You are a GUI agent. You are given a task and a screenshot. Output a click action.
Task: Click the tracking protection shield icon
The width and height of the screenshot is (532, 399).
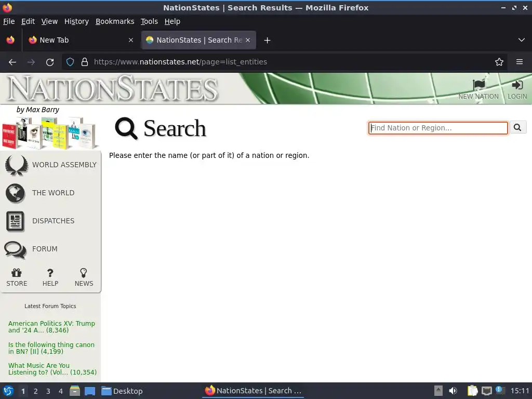pos(70,62)
